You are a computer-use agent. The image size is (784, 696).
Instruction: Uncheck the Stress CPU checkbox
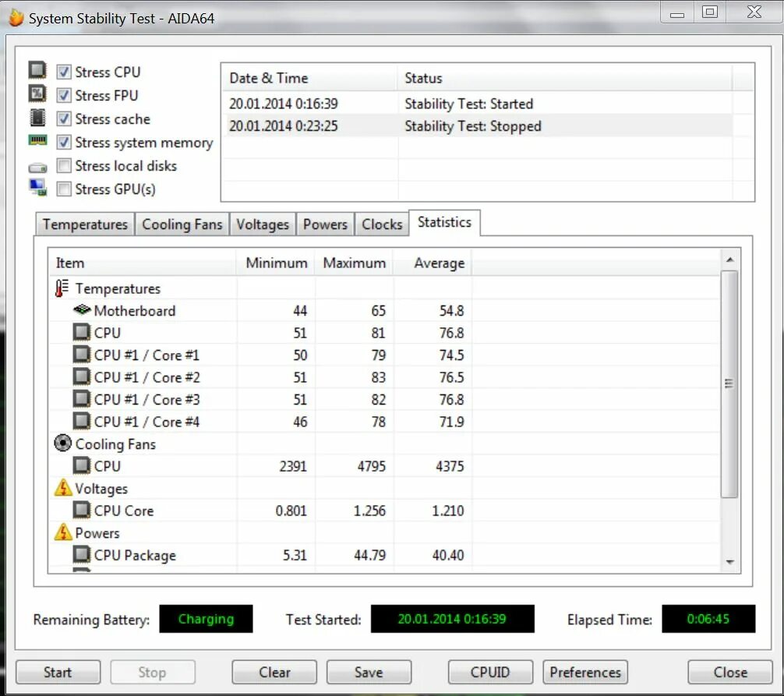coord(63,72)
